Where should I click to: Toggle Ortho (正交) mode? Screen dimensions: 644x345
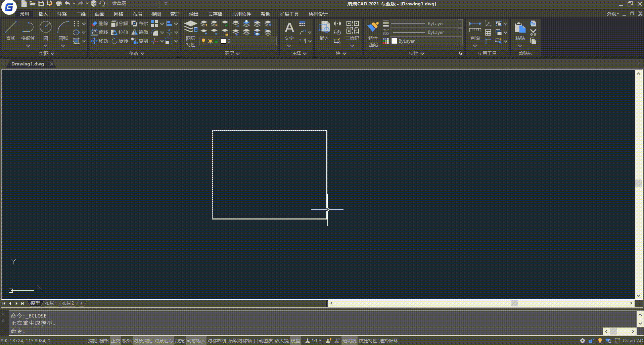click(x=116, y=341)
